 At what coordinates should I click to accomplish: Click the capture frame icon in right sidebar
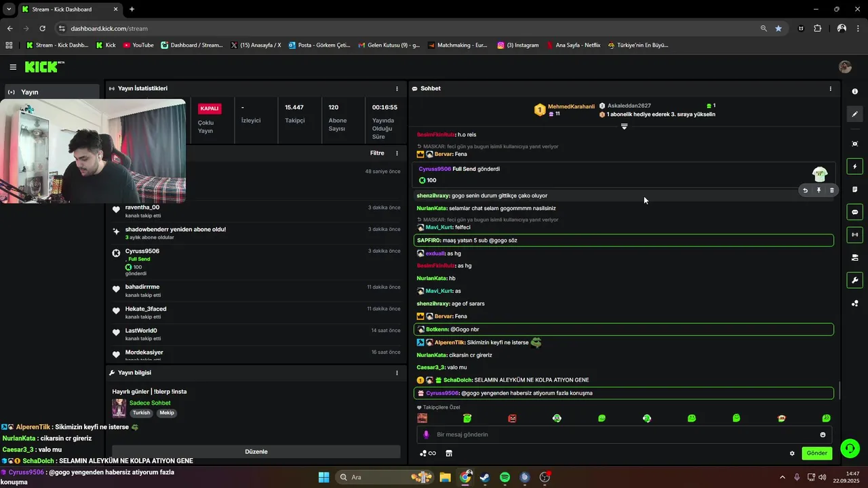point(854,144)
